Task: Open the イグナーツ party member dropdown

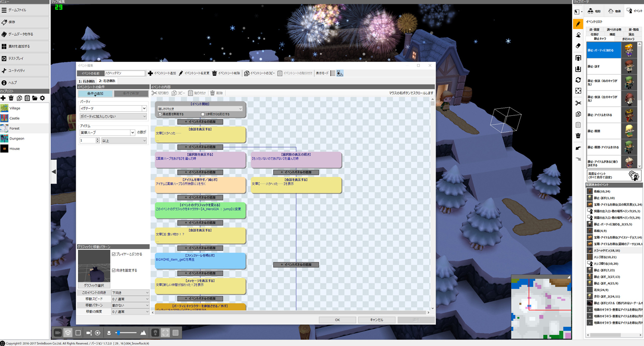Action: tap(113, 109)
